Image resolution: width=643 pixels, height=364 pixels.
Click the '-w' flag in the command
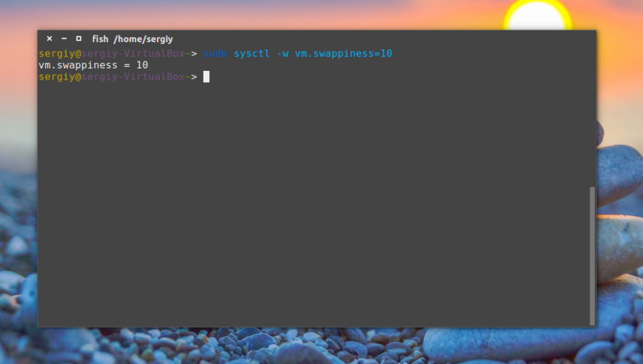tap(283, 54)
